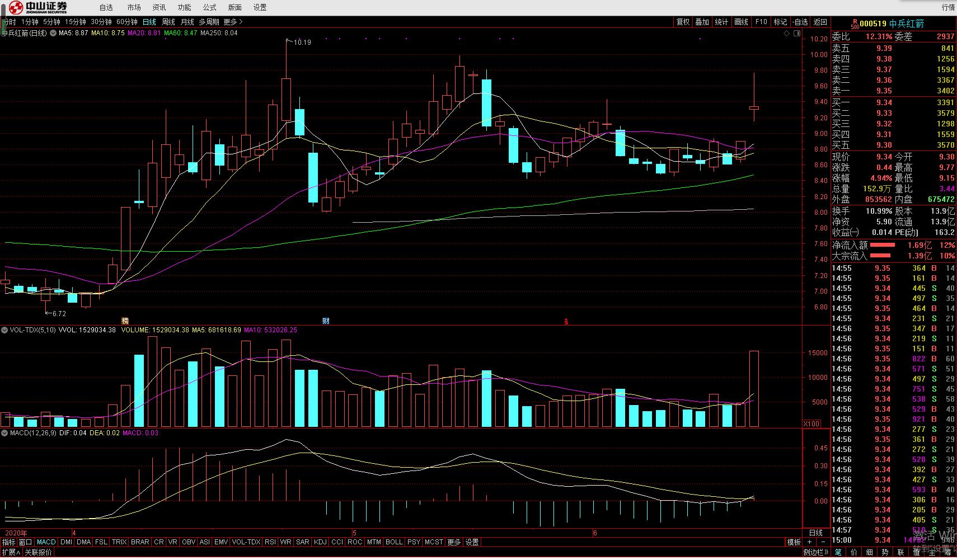957x560 pixels.
Task: Click the 10.19 high price label
Action: point(302,43)
